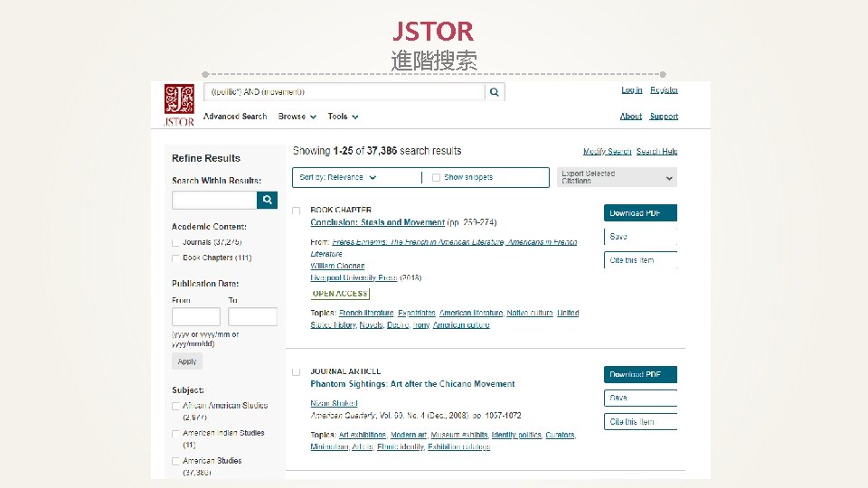Click the Exhibition catalogs topic
This screenshot has height=488, width=868.
click(459, 447)
